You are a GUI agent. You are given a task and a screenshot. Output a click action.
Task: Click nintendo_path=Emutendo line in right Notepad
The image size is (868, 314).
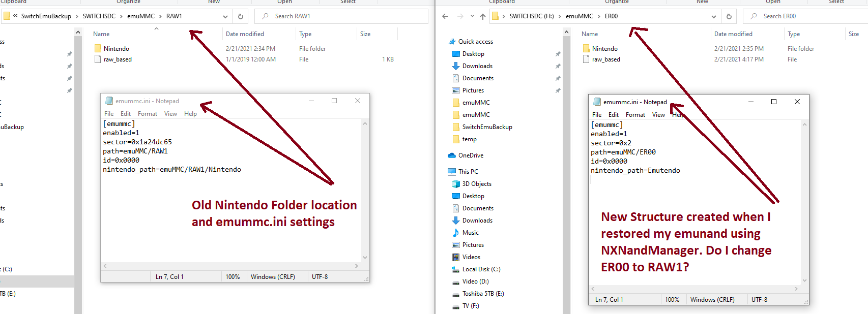click(635, 171)
